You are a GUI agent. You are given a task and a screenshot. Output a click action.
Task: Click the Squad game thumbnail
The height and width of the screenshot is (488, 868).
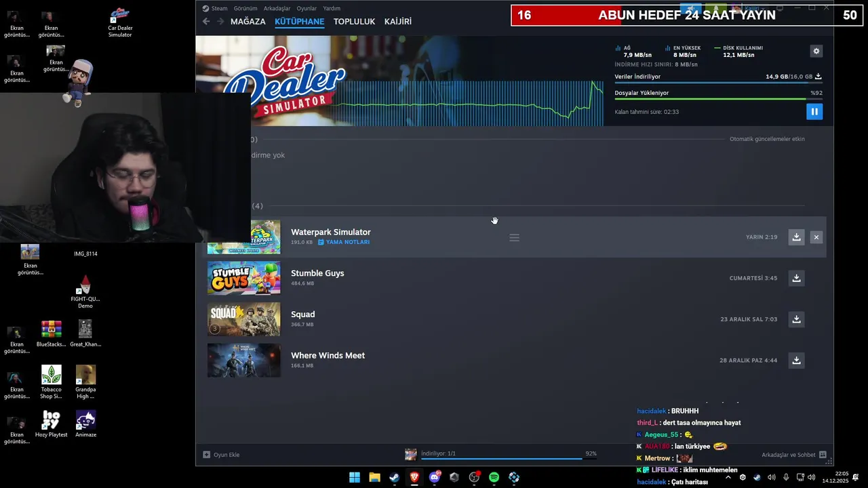pos(244,319)
